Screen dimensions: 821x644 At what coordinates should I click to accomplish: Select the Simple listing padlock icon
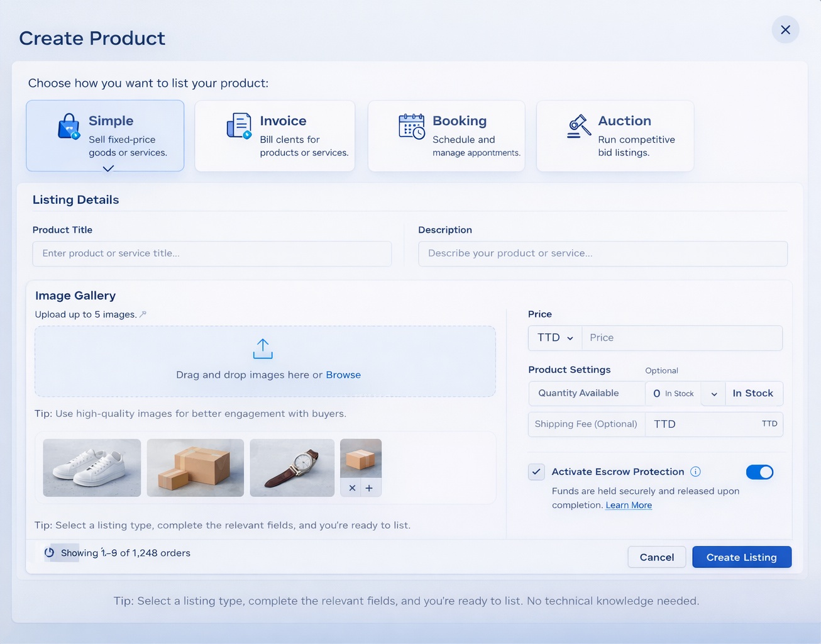(68, 127)
